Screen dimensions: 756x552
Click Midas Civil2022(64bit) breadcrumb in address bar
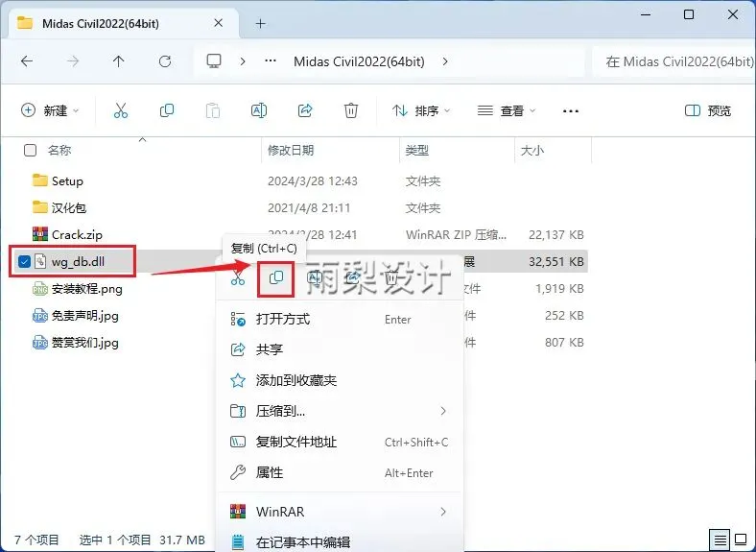[x=359, y=61]
